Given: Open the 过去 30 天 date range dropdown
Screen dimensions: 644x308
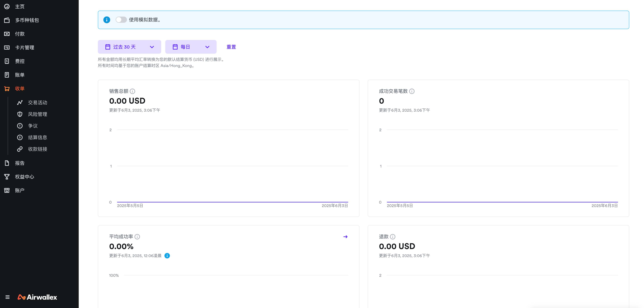Looking at the screenshot, I should (x=129, y=47).
